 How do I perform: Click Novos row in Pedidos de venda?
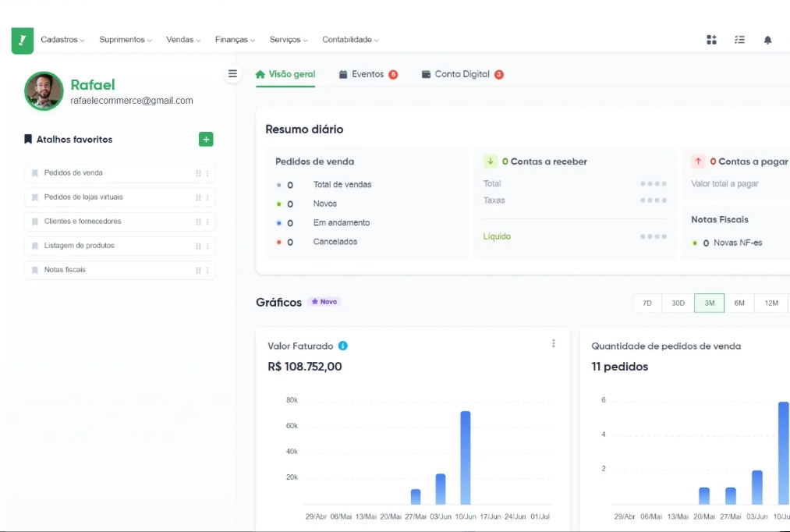[306, 204]
